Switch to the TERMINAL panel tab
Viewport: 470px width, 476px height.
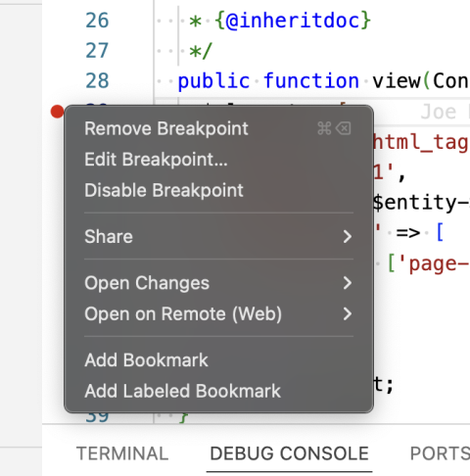pyautogui.click(x=122, y=453)
